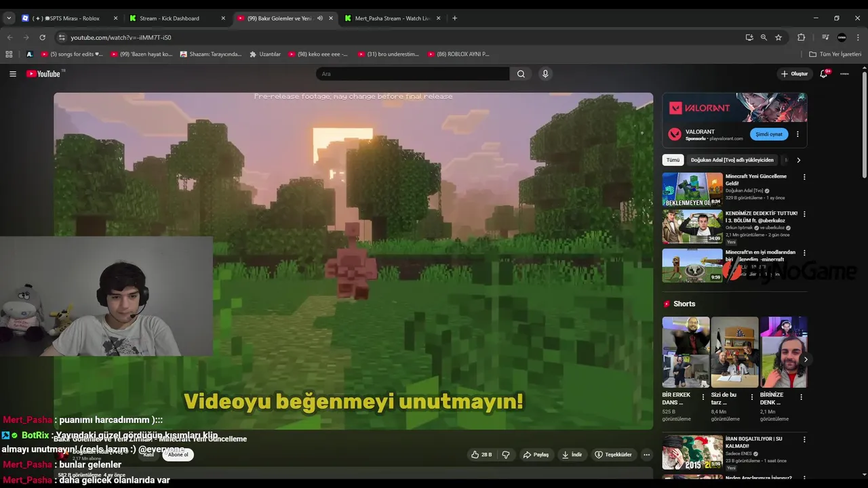Open options for Minecraft Yeni Güncelleme Geldi

[x=804, y=177]
